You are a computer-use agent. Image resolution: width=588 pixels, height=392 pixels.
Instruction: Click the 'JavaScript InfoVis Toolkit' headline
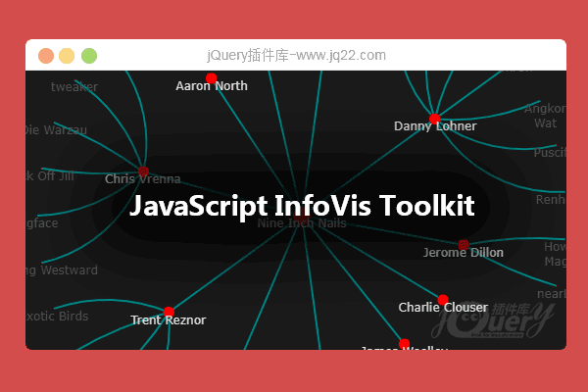tap(302, 206)
